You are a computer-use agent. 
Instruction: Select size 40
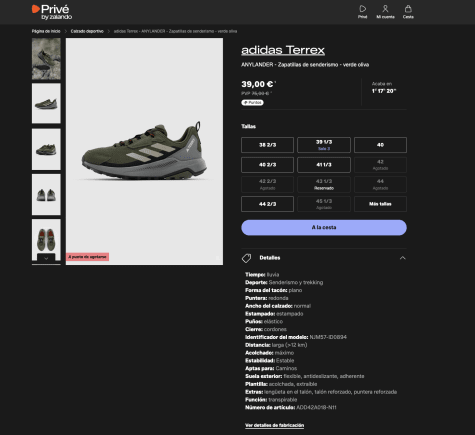coord(380,145)
